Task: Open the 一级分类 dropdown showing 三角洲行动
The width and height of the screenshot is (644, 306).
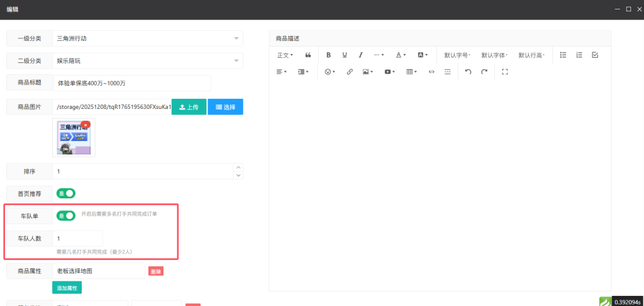Action: (148, 38)
